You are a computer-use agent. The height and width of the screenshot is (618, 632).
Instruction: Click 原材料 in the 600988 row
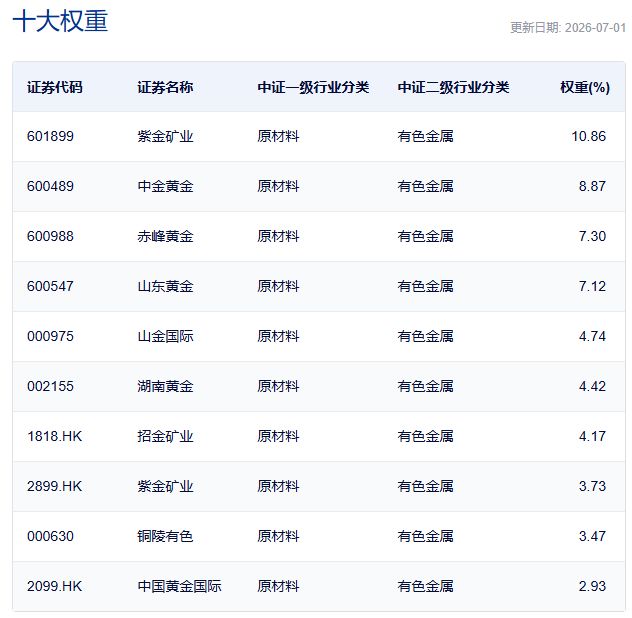click(x=279, y=236)
